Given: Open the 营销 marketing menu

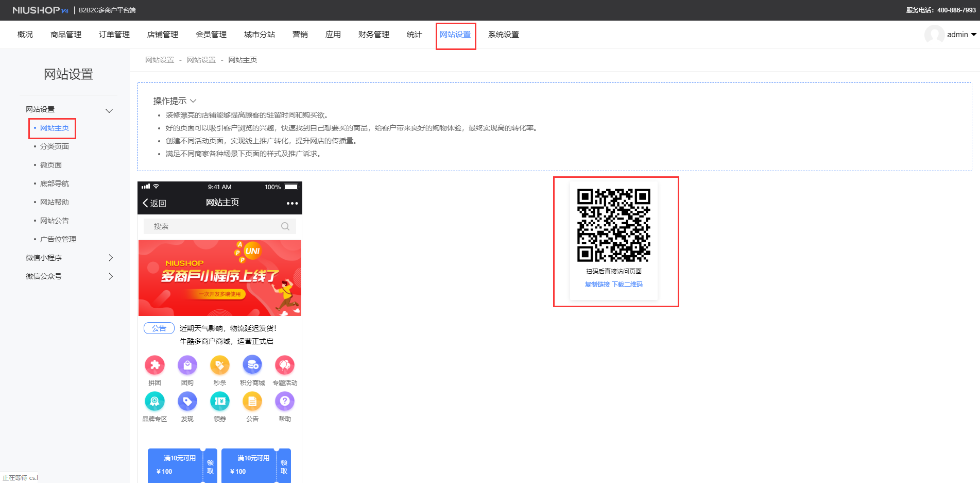Looking at the screenshot, I should click(x=300, y=35).
